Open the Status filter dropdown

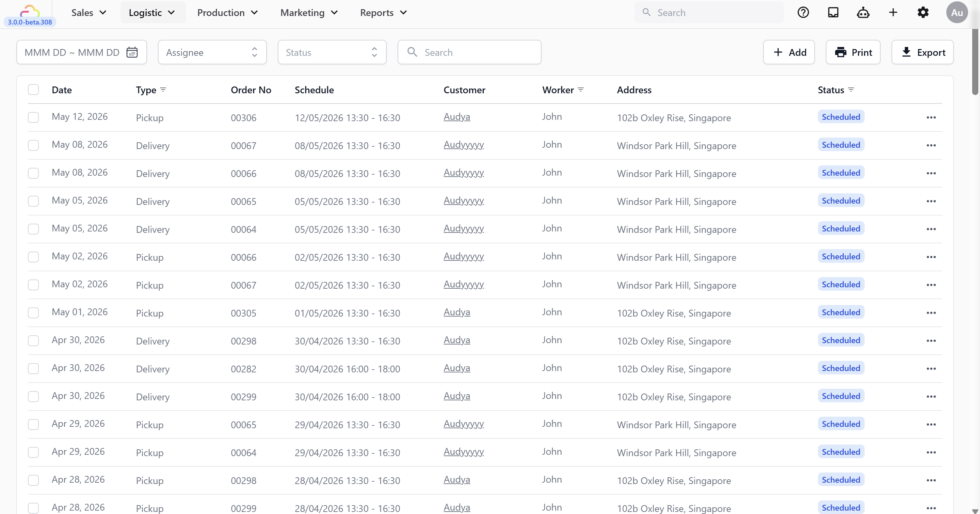click(x=332, y=52)
